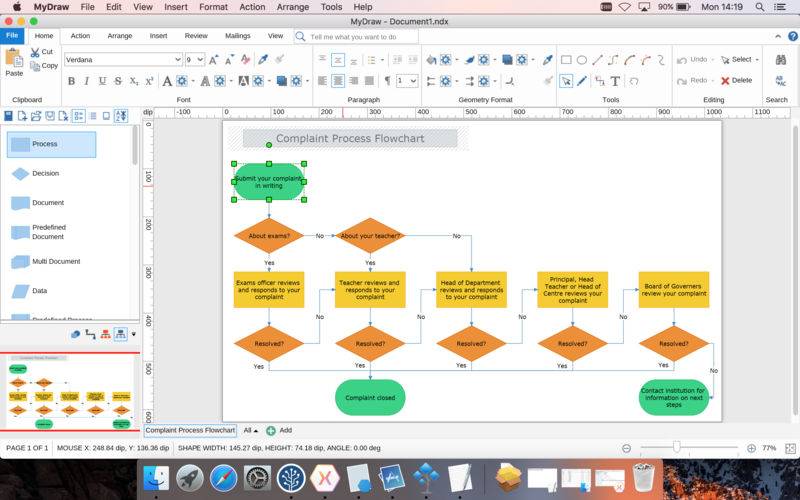Image resolution: width=800 pixels, height=500 pixels.
Task: Activate the Text tool
Action: [615, 81]
